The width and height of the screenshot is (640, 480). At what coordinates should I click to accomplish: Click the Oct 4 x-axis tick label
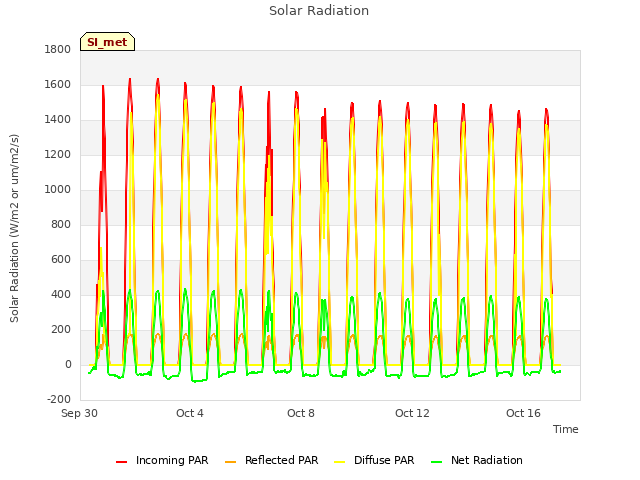[190, 413]
